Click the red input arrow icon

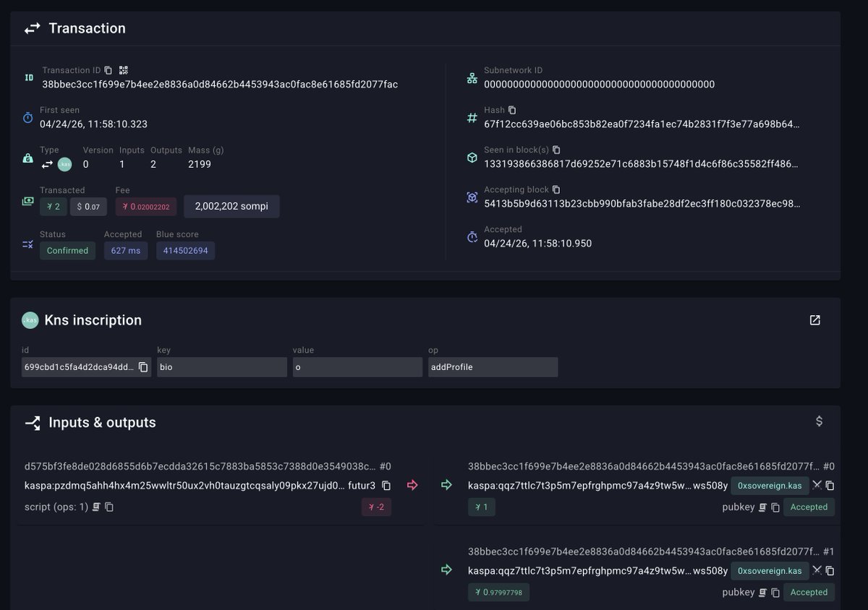(x=412, y=485)
